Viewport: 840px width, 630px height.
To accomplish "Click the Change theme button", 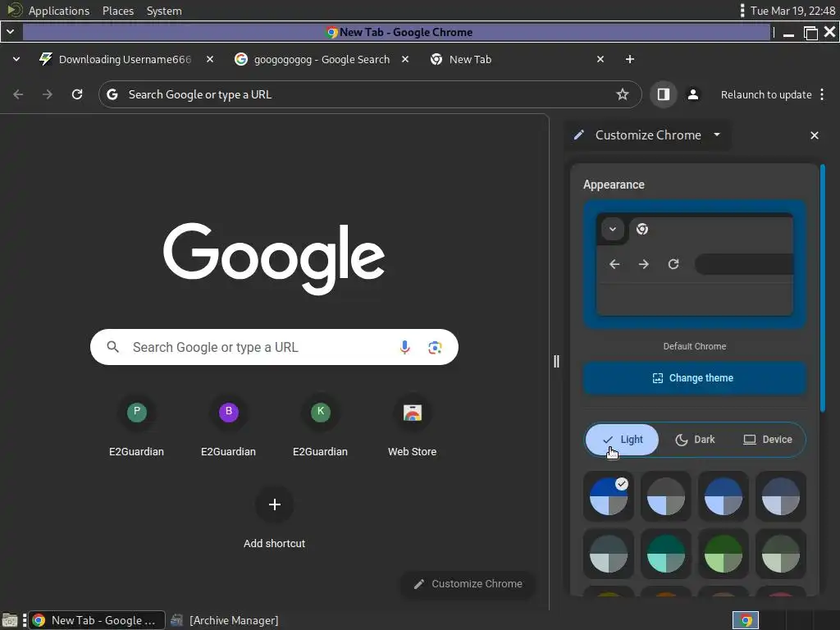I will tap(695, 378).
